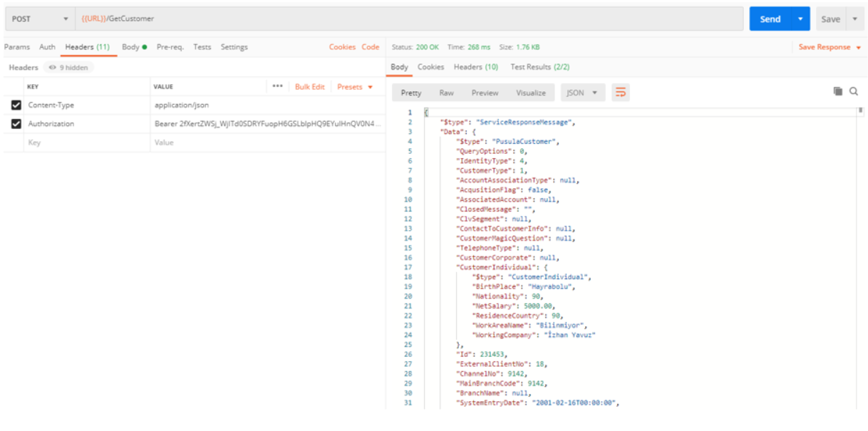Screen dimensions: 868x431
Task: Uncheck the Content-Type header checkbox
Action: tap(16, 105)
